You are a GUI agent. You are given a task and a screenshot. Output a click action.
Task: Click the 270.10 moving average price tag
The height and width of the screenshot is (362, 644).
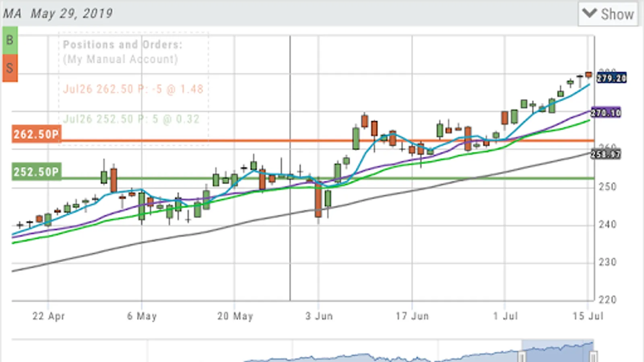[x=606, y=113]
